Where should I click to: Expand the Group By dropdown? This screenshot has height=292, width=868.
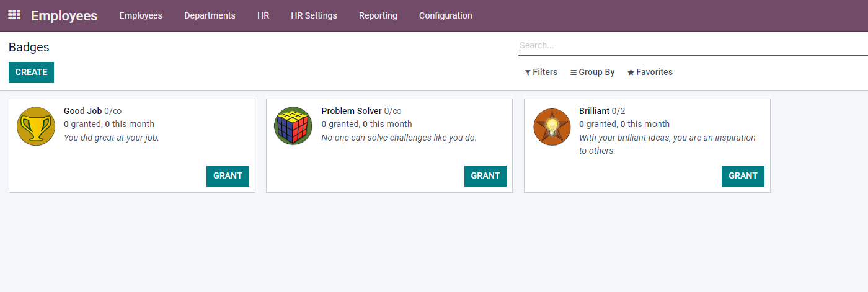[592, 72]
